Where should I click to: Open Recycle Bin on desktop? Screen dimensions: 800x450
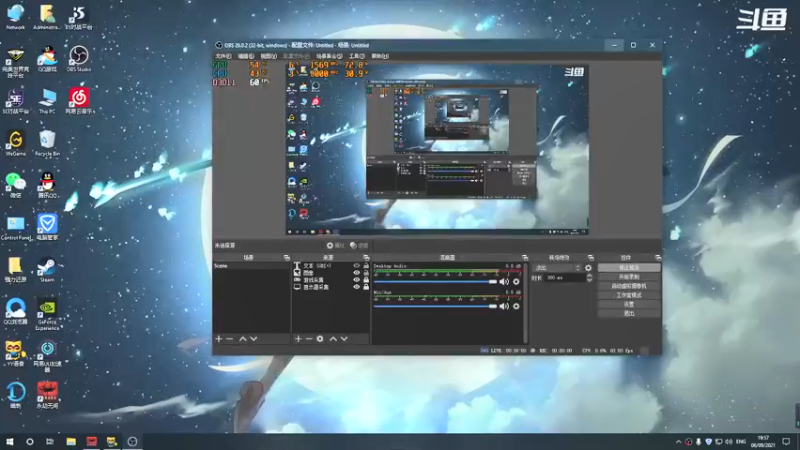[47, 143]
